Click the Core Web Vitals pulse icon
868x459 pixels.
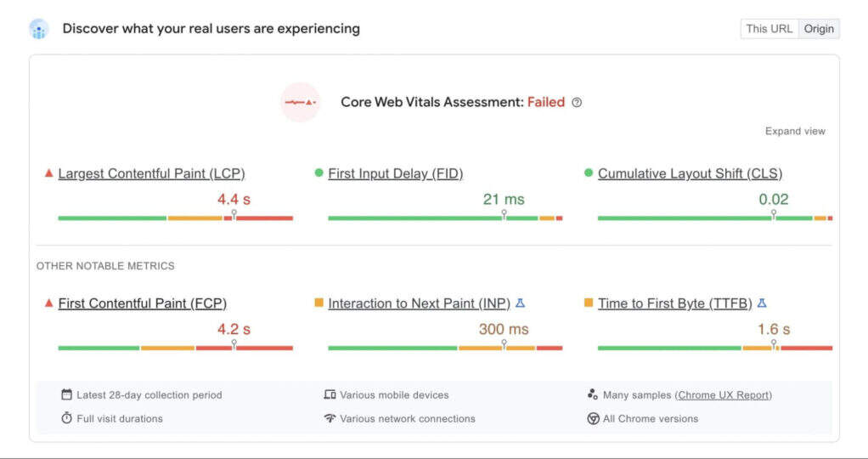click(300, 102)
